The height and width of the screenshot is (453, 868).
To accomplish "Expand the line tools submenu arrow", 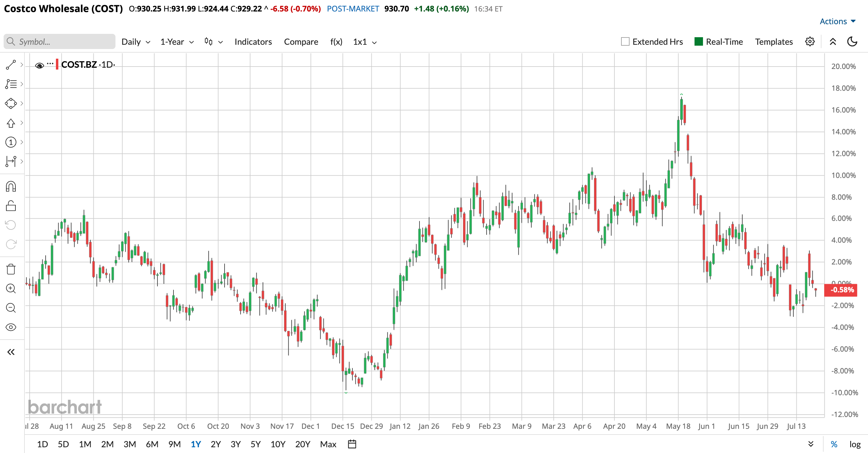I will (21, 65).
